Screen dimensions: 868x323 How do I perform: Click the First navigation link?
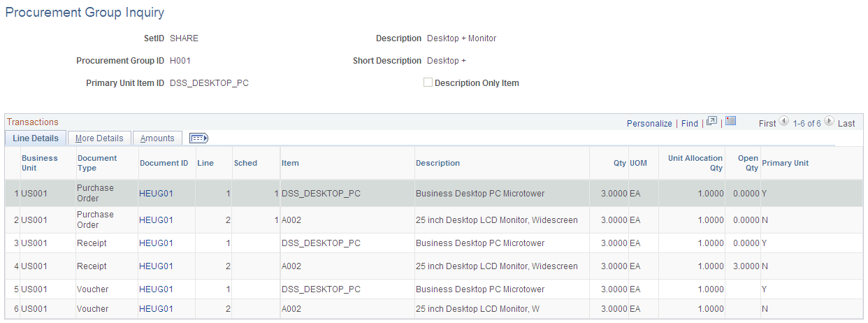(767, 123)
